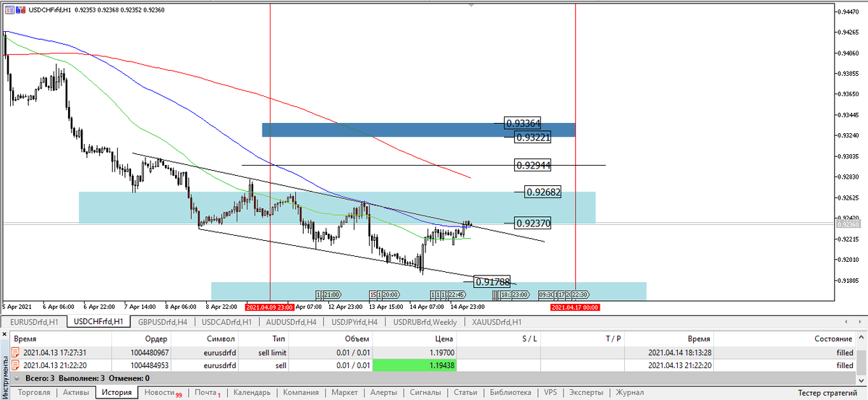Open the USDJPYrfd,H4 chart tab

click(x=354, y=322)
